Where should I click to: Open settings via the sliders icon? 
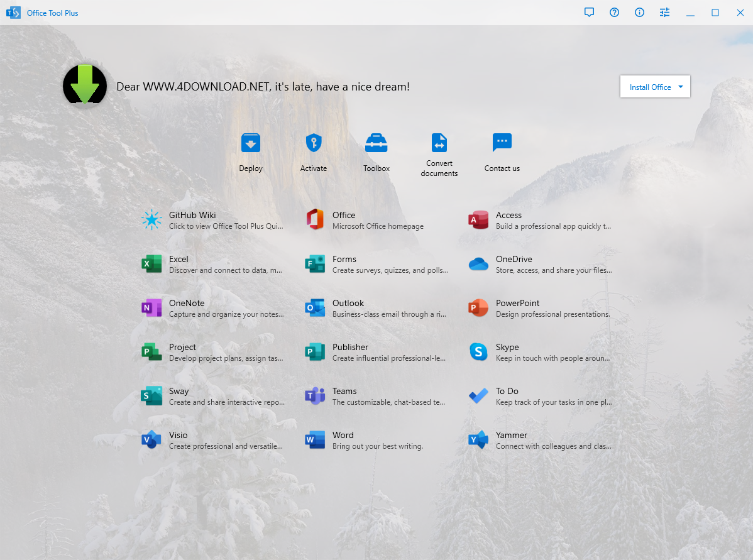[x=664, y=12]
